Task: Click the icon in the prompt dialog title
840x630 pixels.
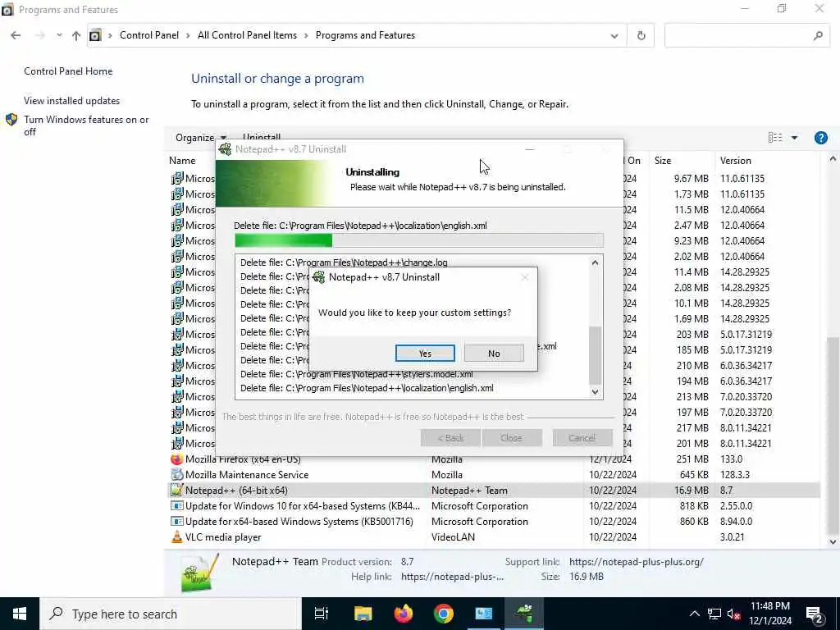Action: (319, 277)
